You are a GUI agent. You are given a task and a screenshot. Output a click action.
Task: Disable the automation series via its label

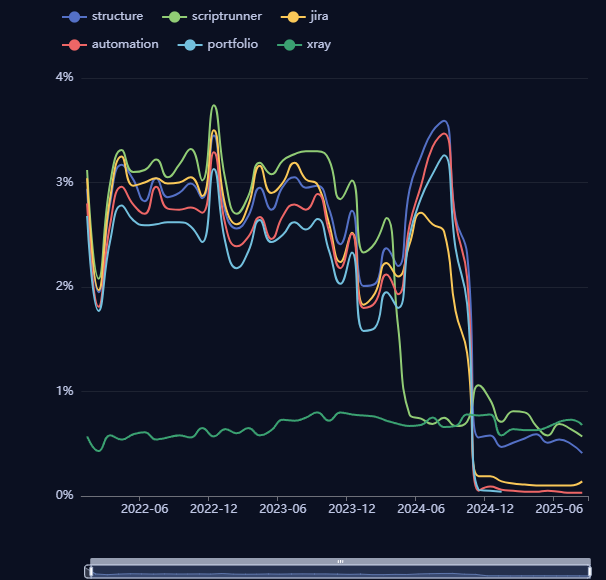pyautogui.click(x=125, y=45)
